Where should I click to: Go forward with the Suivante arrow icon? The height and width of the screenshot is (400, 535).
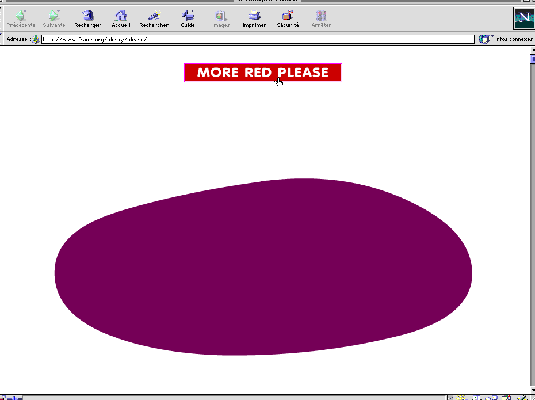[54, 18]
